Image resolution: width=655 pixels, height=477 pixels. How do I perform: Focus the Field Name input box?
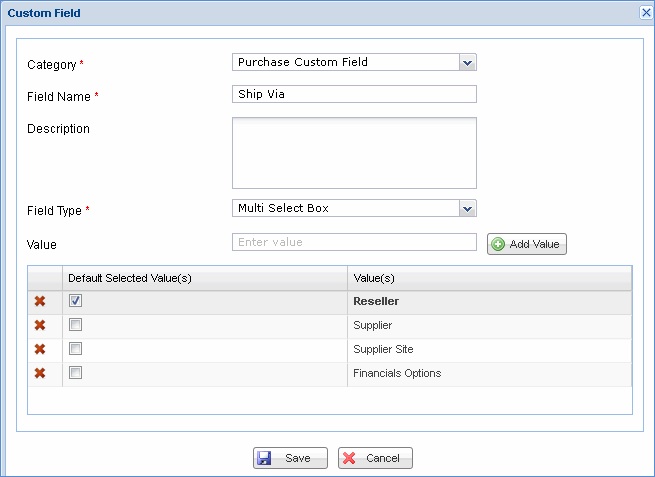(x=354, y=94)
